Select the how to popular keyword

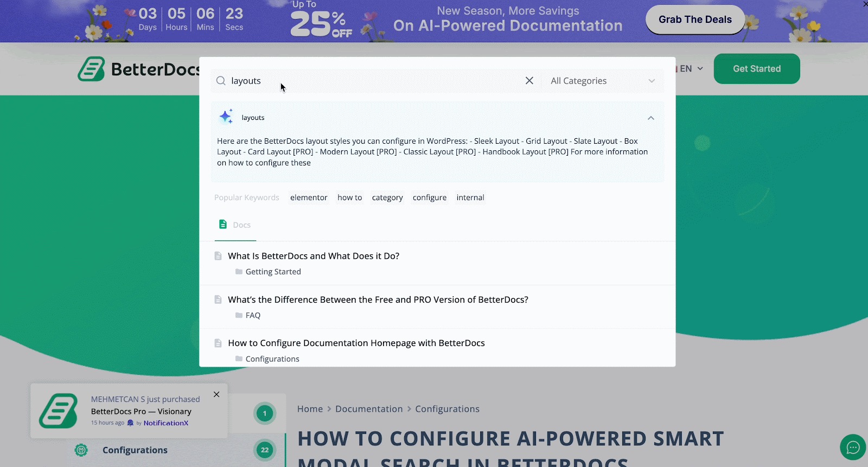(350, 197)
